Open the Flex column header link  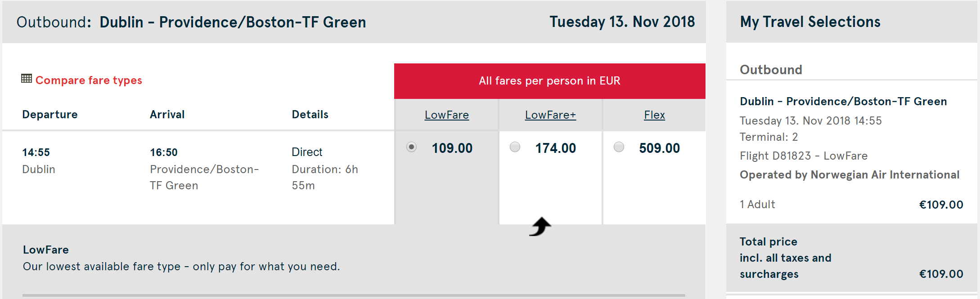[x=654, y=115]
